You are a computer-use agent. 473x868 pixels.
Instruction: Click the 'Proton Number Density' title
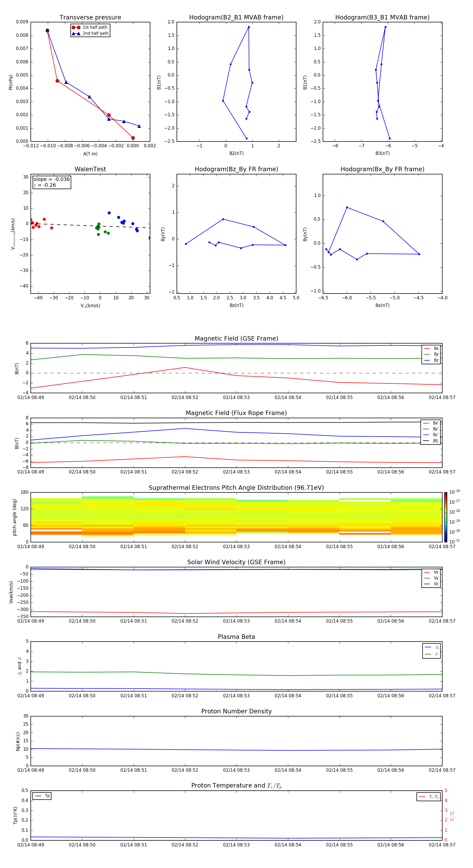click(236, 711)
